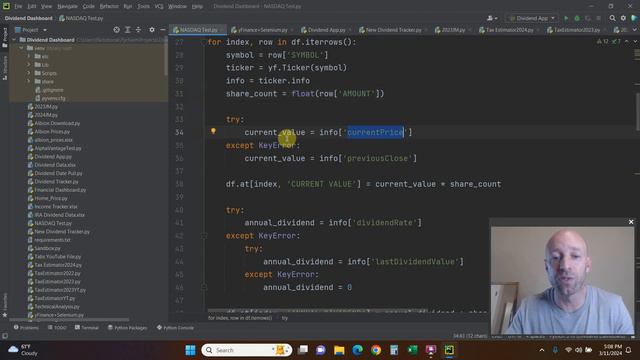
Task: Launch Google Chrome from taskbar
Action: tap(376, 350)
